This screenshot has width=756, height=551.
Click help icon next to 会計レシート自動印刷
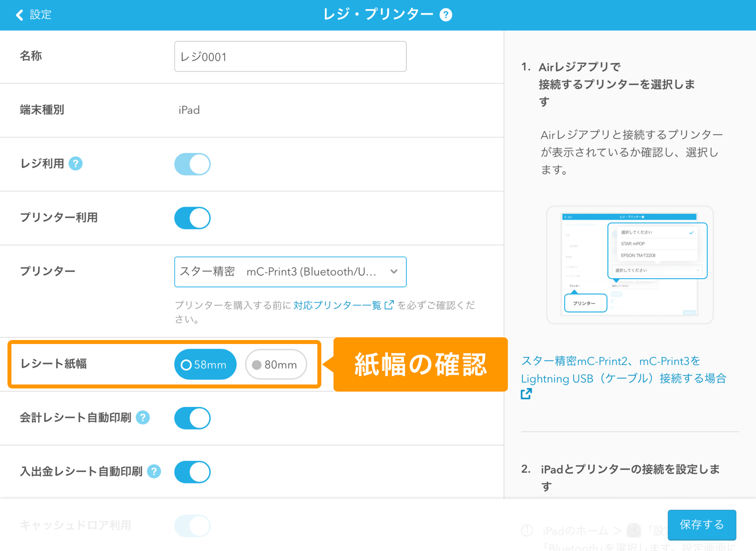pyautogui.click(x=143, y=418)
